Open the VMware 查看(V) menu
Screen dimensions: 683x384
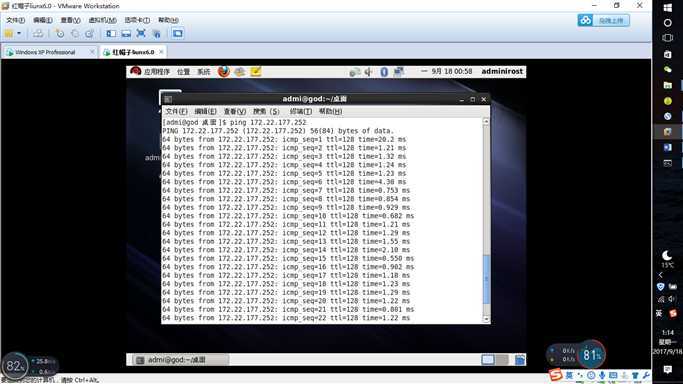tap(70, 20)
